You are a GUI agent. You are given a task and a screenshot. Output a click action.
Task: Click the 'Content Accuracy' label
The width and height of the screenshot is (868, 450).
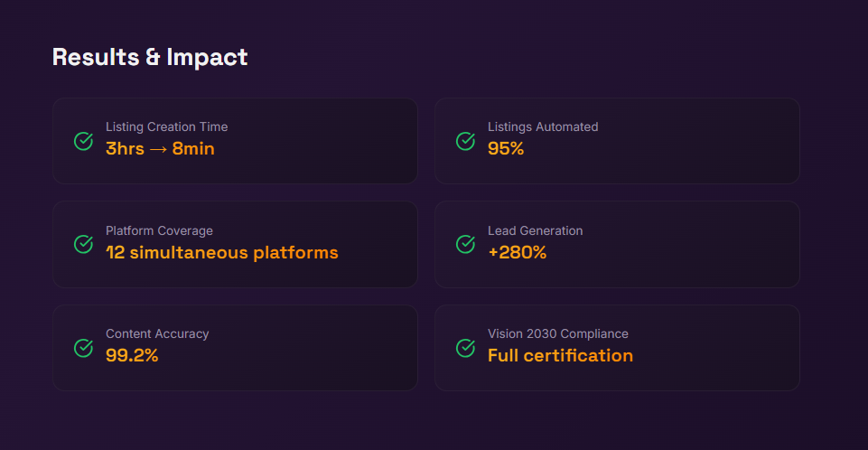(x=157, y=333)
